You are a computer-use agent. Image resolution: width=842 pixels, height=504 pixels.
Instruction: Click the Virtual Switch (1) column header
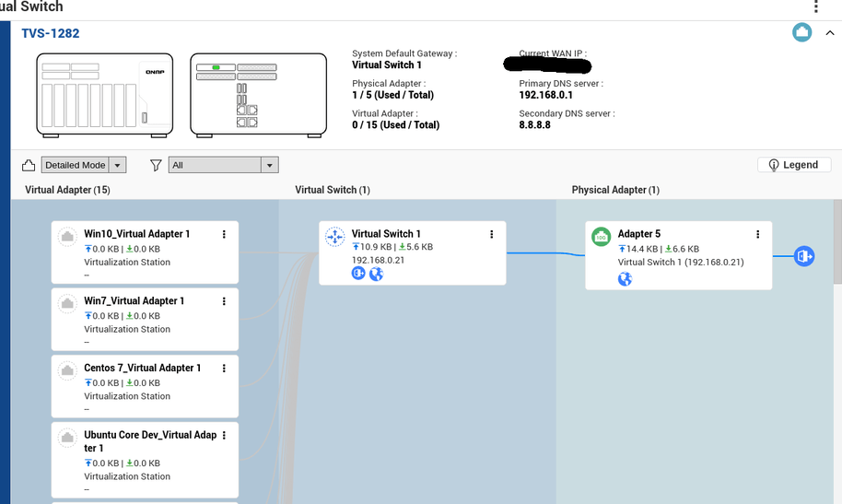click(x=333, y=190)
